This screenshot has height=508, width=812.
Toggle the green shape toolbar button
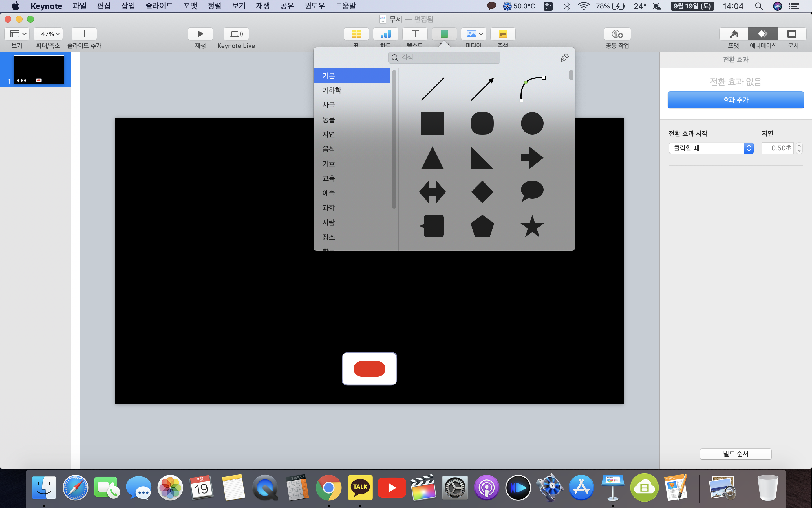[x=444, y=34]
